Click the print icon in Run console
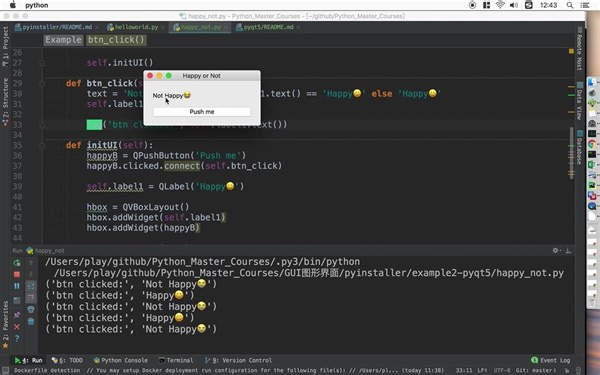This screenshot has width=600, height=375. (x=31, y=309)
